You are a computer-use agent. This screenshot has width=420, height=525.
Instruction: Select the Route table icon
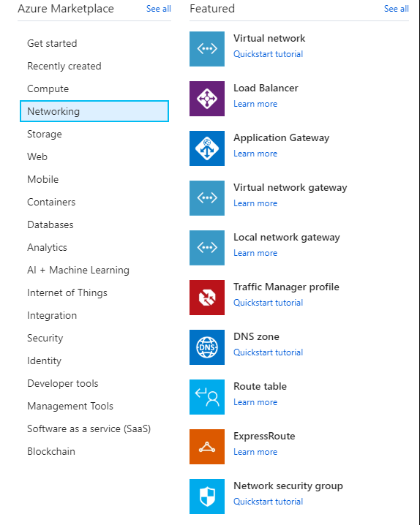tap(207, 397)
